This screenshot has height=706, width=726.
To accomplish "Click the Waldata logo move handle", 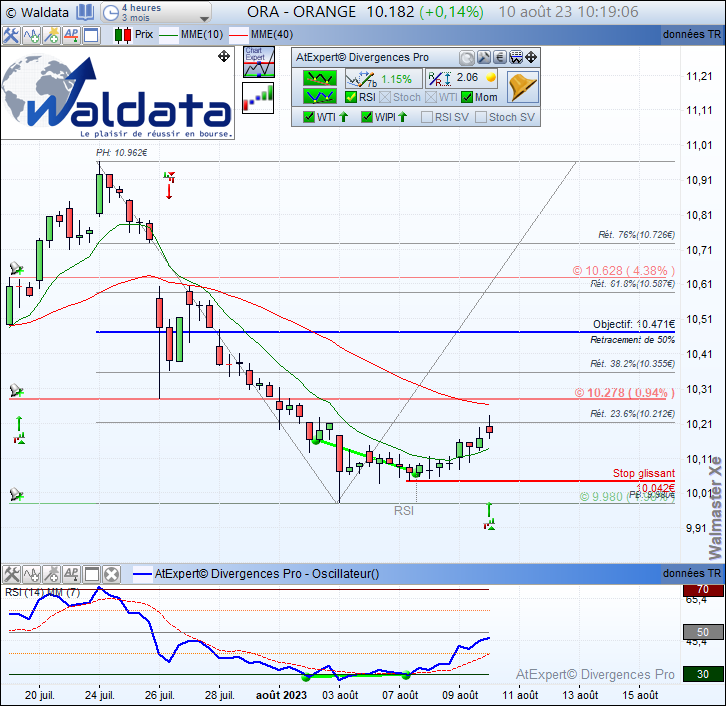I will coord(224,56).
